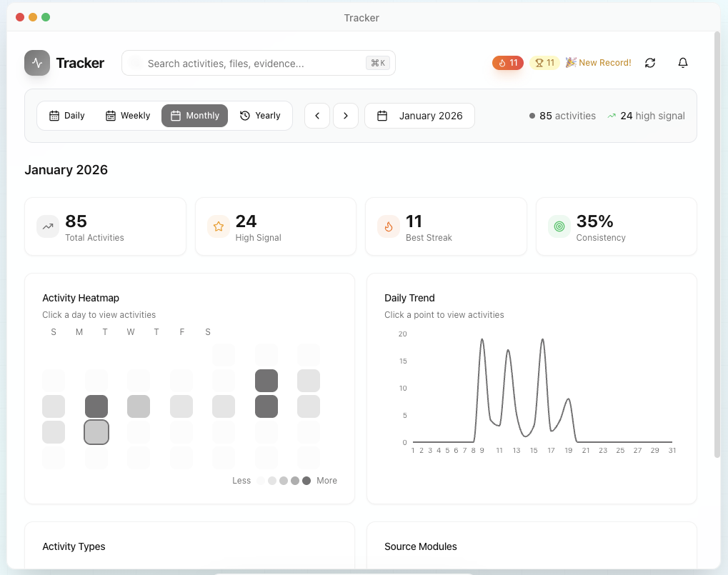This screenshot has height=575, width=728.
Task: Switch to Daily view
Action: point(66,116)
